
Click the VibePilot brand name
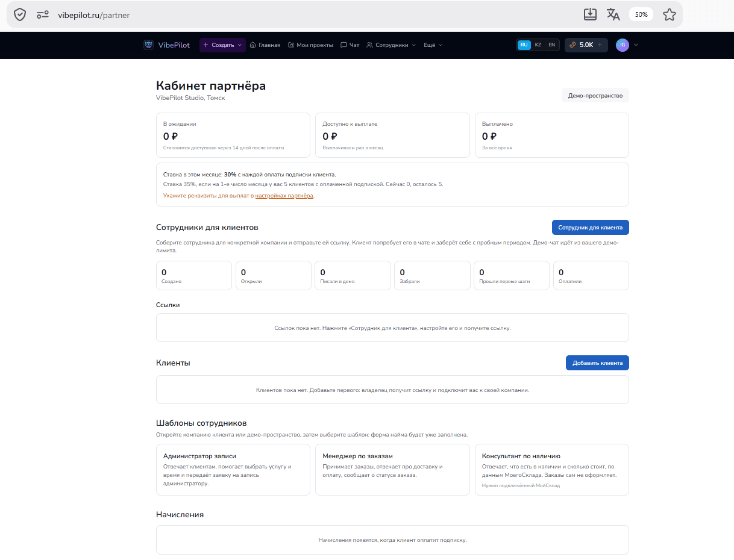pyautogui.click(x=174, y=45)
